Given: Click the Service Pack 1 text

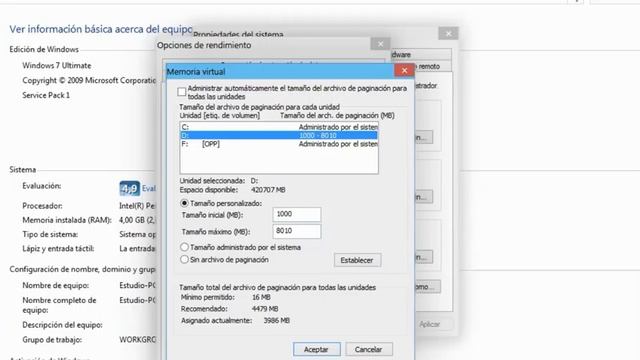Looking at the screenshot, I should [x=46, y=95].
